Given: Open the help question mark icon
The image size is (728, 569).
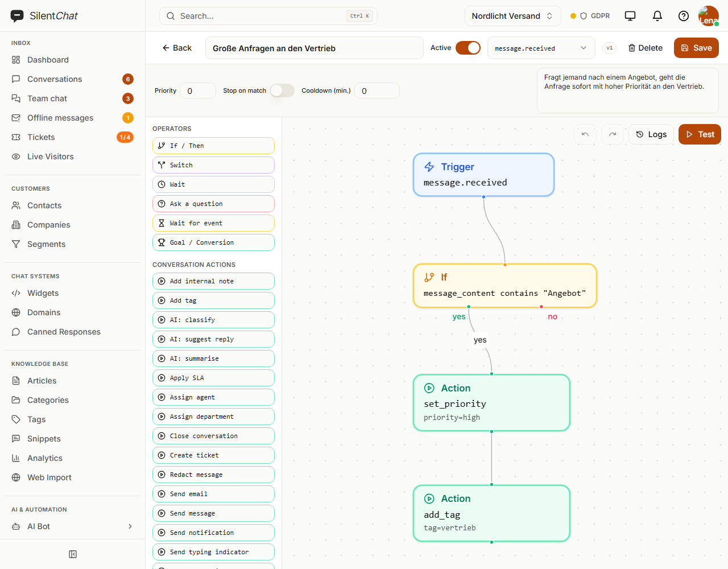Looking at the screenshot, I should click(684, 16).
